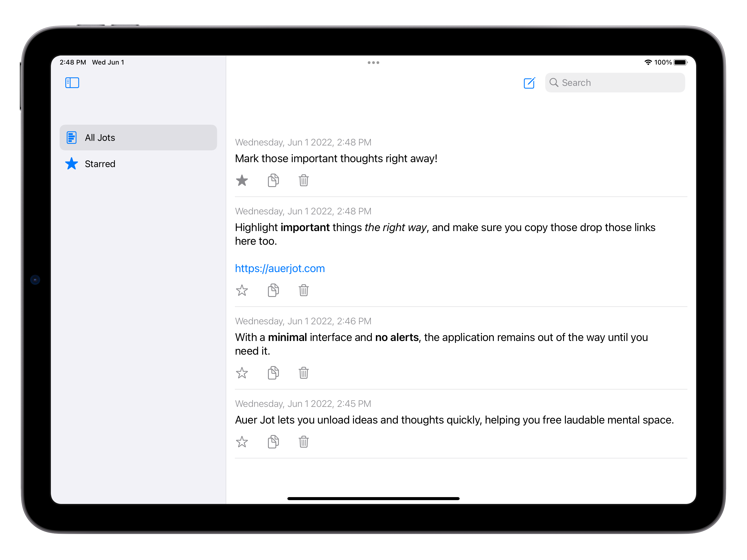
Task: Star the 'minimal interface' jot
Action: [242, 373]
